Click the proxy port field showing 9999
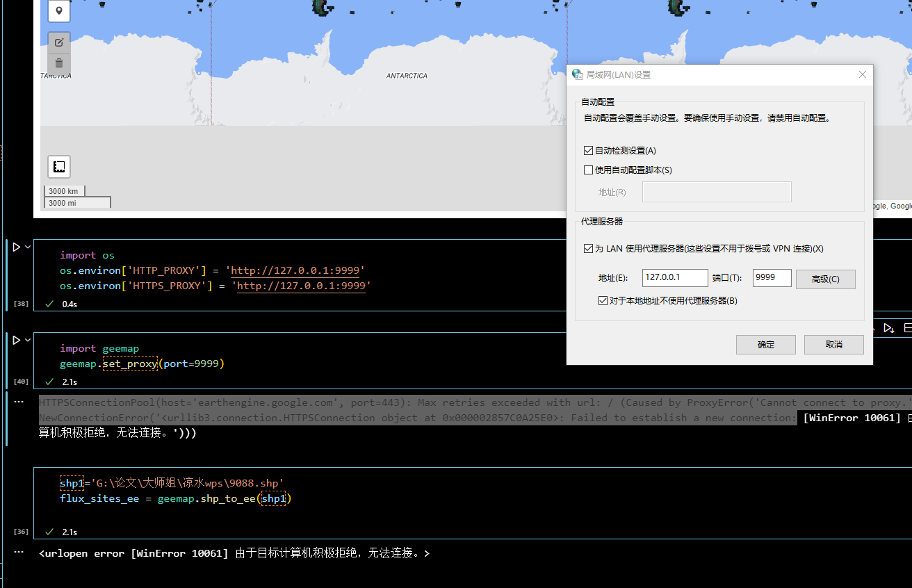The width and height of the screenshot is (912, 588). [772, 277]
